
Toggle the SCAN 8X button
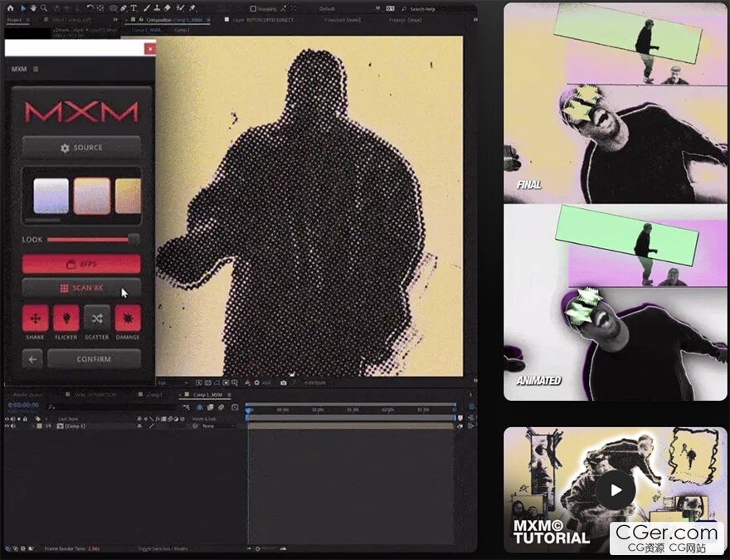tap(81, 288)
